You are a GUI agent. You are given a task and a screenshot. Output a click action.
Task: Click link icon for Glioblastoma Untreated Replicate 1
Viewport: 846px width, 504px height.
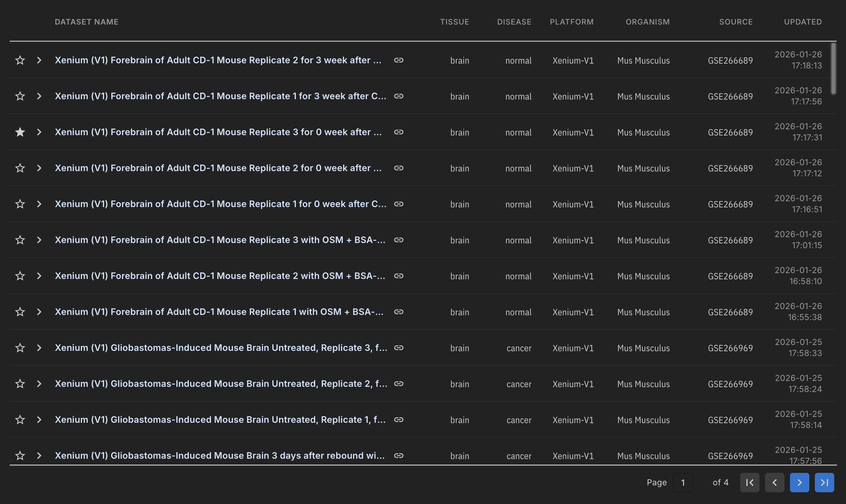click(399, 420)
